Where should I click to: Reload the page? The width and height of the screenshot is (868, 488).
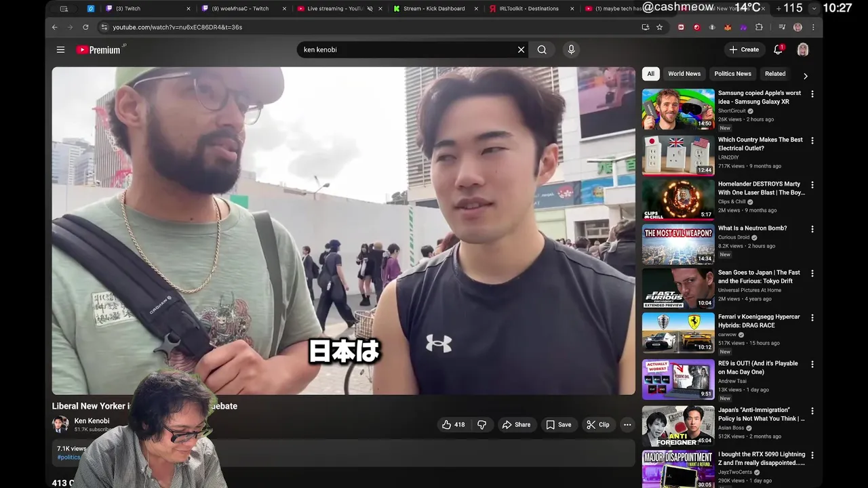click(85, 27)
